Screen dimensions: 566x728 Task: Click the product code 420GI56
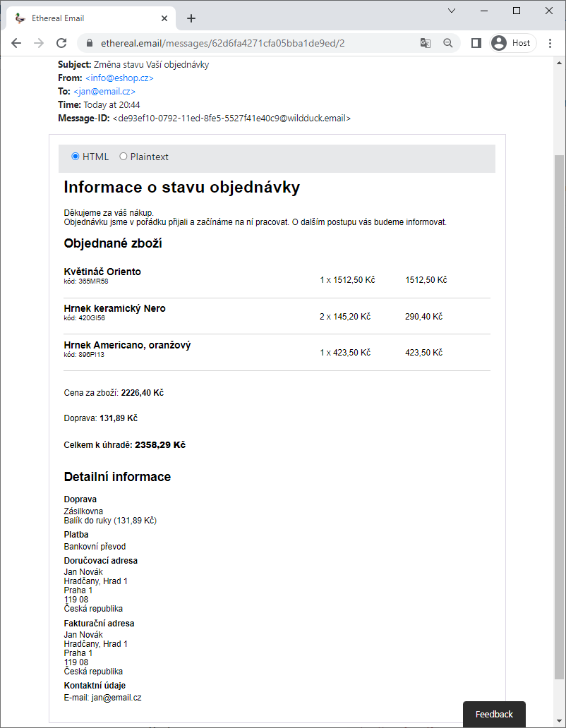(92, 318)
